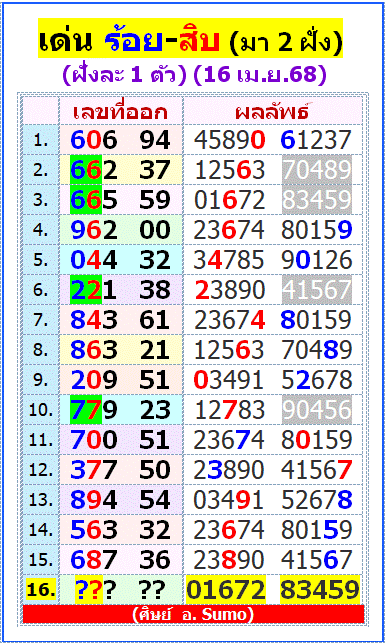Click the number 962
The height and width of the screenshot is (643, 385).
pyautogui.click(x=94, y=230)
